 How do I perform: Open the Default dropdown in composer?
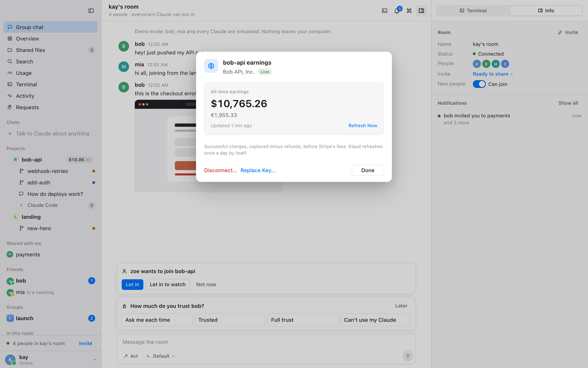coord(161,356)
